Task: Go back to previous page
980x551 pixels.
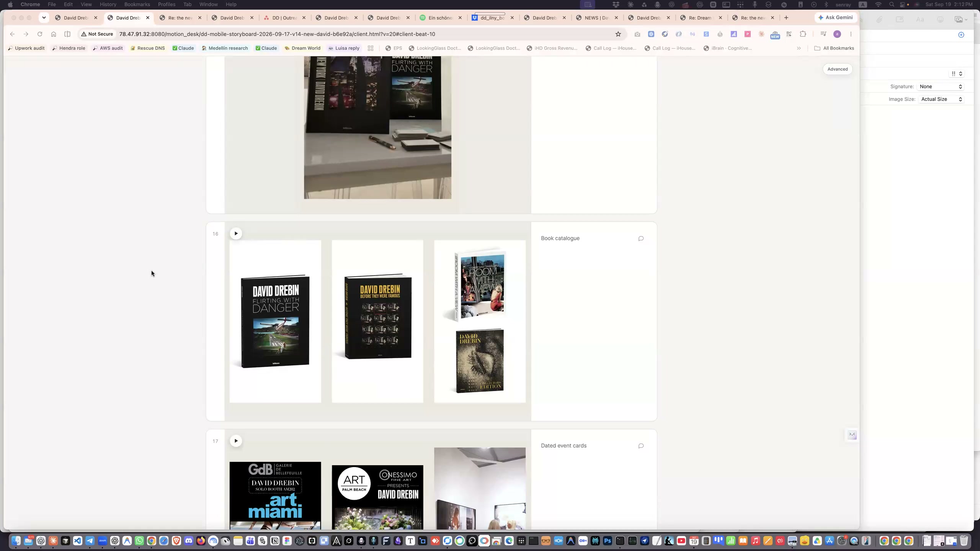Action: tap(12, 34)
